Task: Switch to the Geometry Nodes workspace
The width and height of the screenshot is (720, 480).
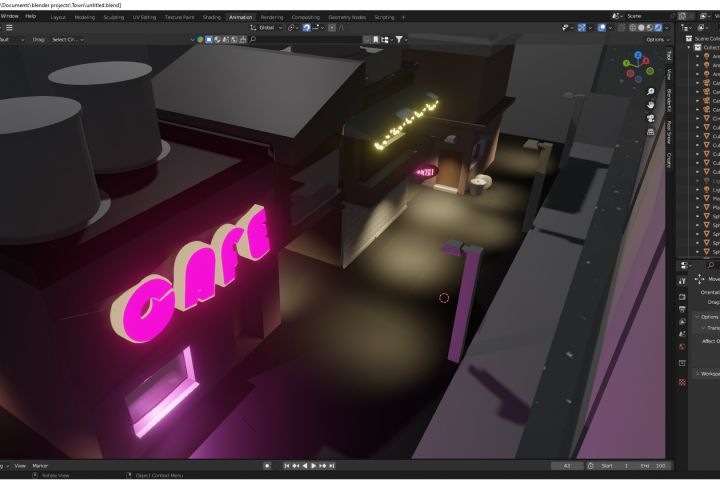Action: coord(347,17)
